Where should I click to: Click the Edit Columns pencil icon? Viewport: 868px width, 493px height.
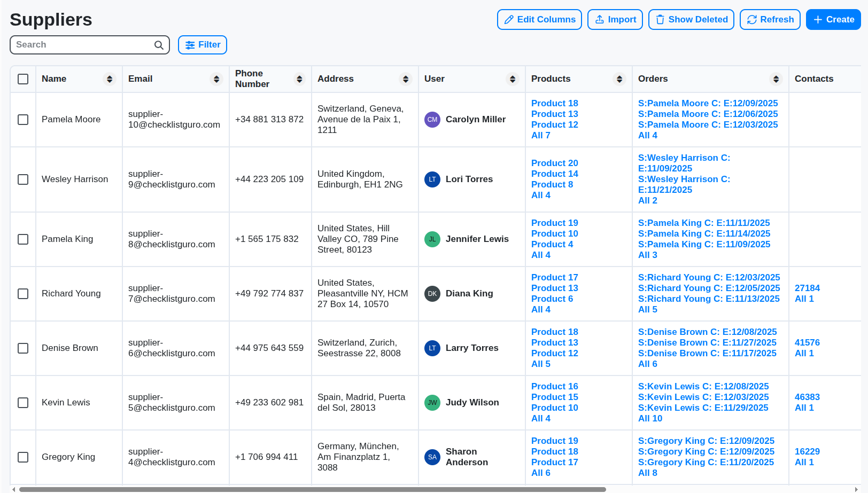[x=509, y=19]
